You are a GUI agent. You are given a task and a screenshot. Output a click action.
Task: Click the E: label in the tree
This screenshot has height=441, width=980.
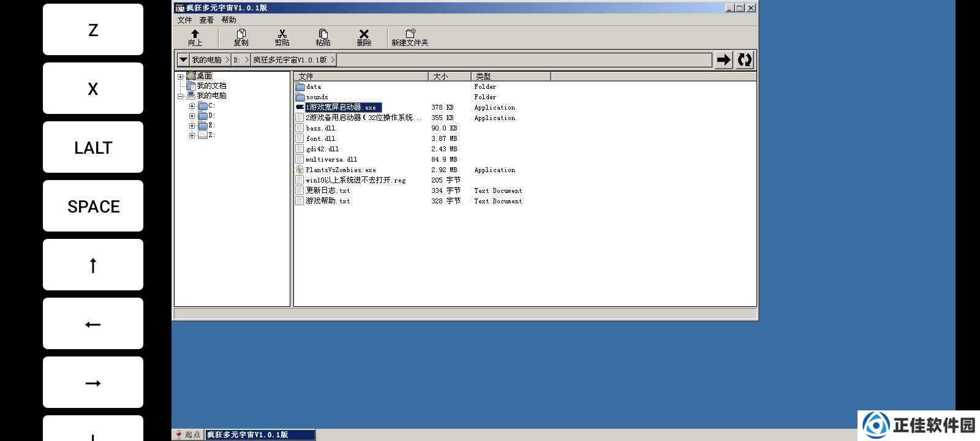pyautogui.click(x=211, y=126)
